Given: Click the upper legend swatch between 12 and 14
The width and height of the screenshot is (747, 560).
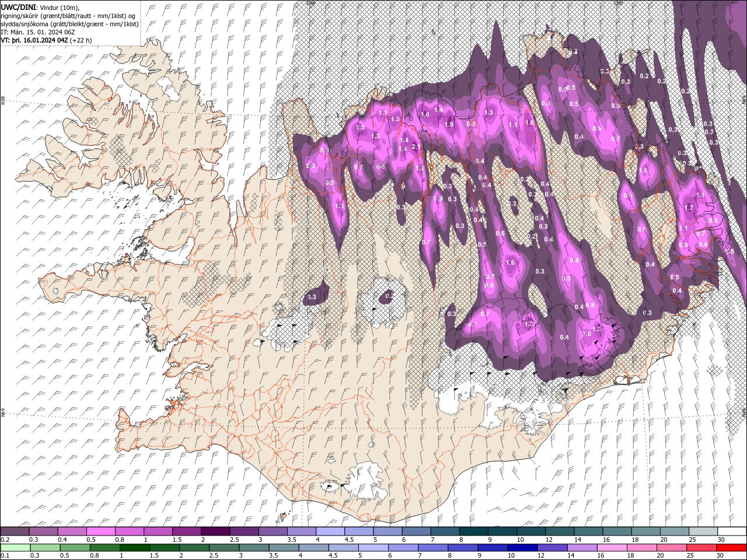Looking at the screenshot, I should coord(559,531).
